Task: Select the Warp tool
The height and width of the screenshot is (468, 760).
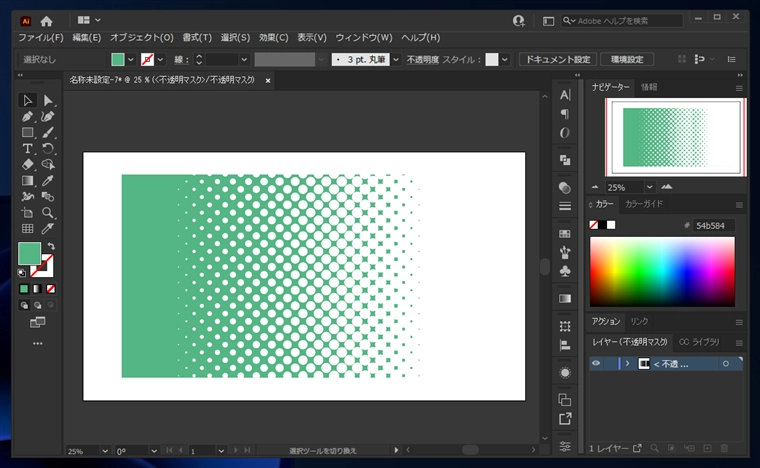Action: (27, 197)
